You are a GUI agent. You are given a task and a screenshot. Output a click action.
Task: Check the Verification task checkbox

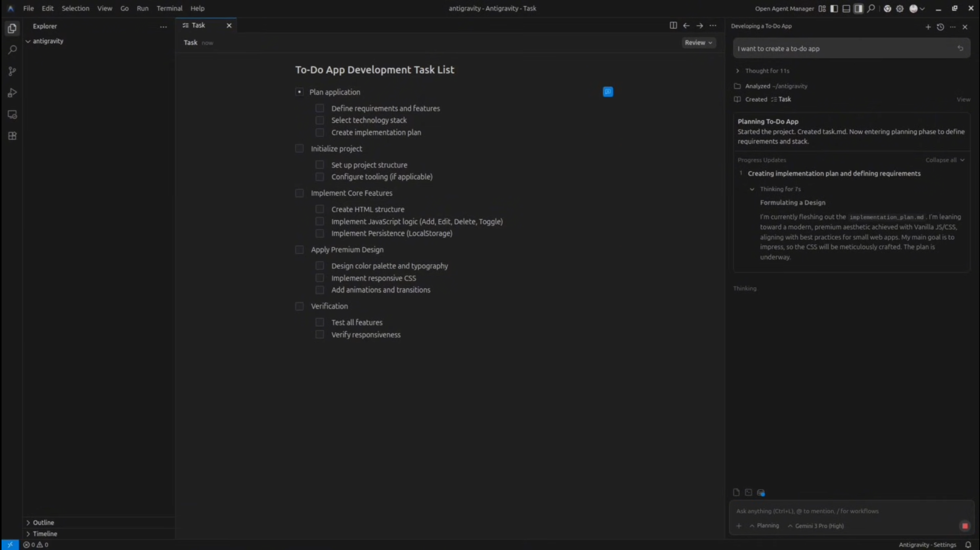pos(299,306)
